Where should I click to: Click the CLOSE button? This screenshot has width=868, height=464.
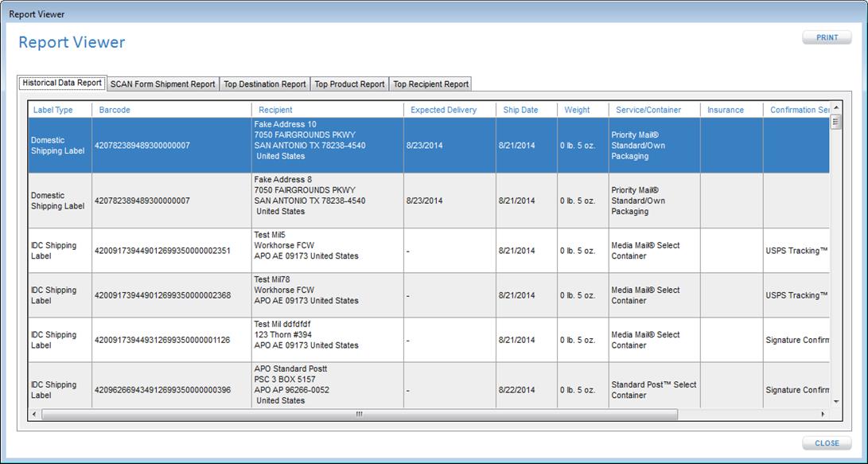click(827, 443)
